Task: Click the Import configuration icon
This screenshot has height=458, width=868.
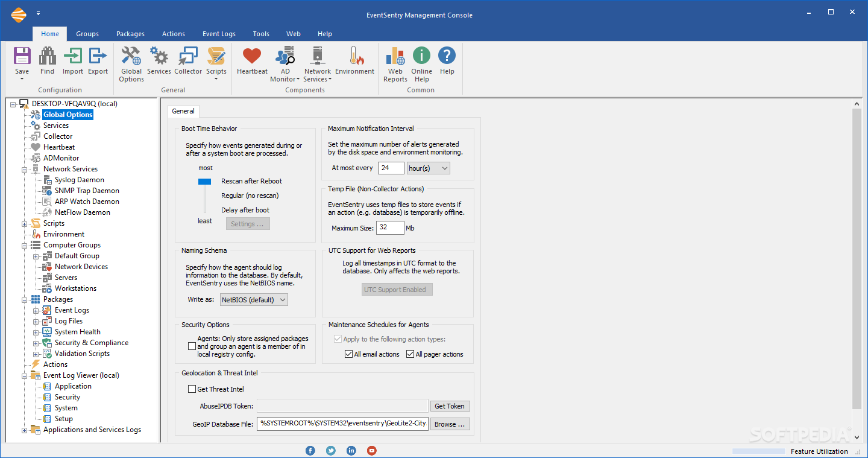Action: tap(73, 57)
